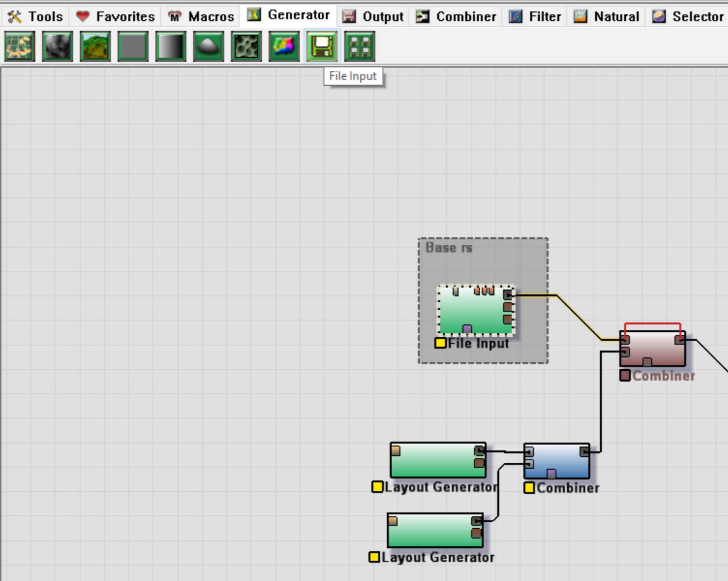Click the Base rs group label
The width and height of the screenshot is (728, 581).
449,248
